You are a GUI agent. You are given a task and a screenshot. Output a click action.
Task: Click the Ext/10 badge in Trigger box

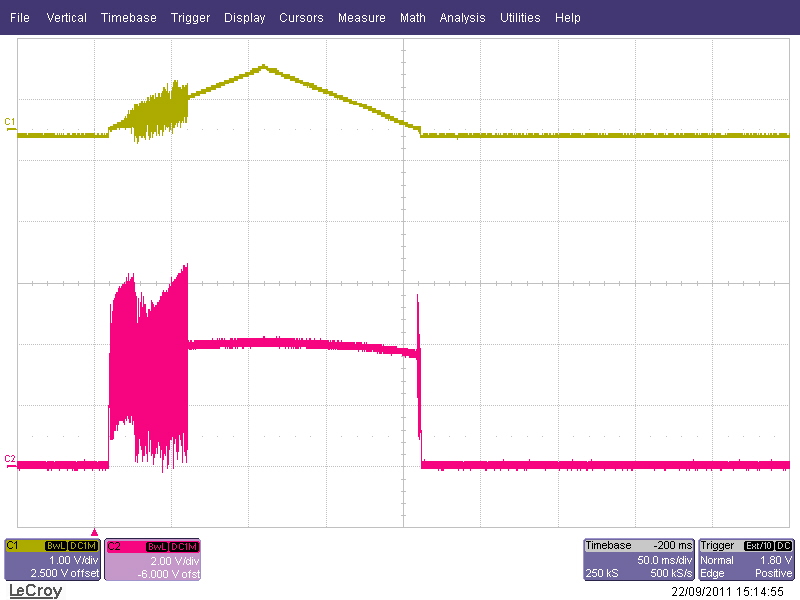759,546
